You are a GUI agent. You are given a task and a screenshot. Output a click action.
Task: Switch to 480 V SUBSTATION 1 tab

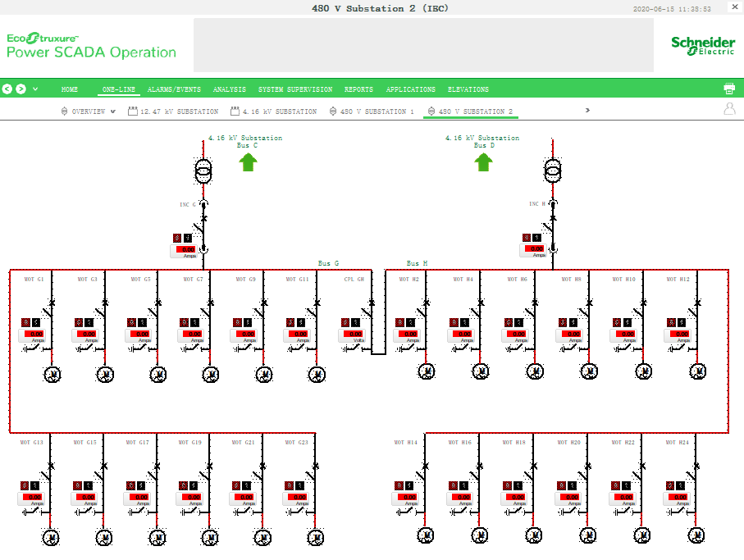[372, 112]
